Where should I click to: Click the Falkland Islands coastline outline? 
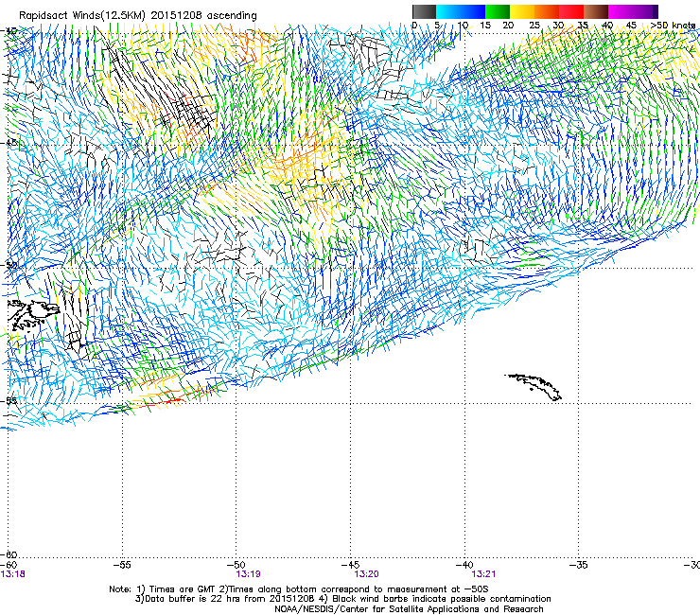(x=34, y=315)
